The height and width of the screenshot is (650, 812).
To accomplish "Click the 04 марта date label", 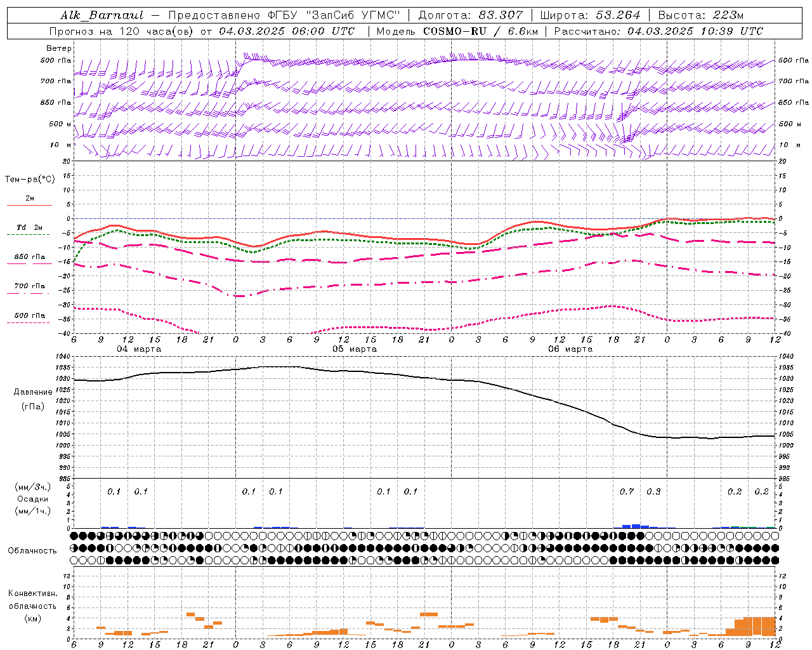I will click(139, 349).
